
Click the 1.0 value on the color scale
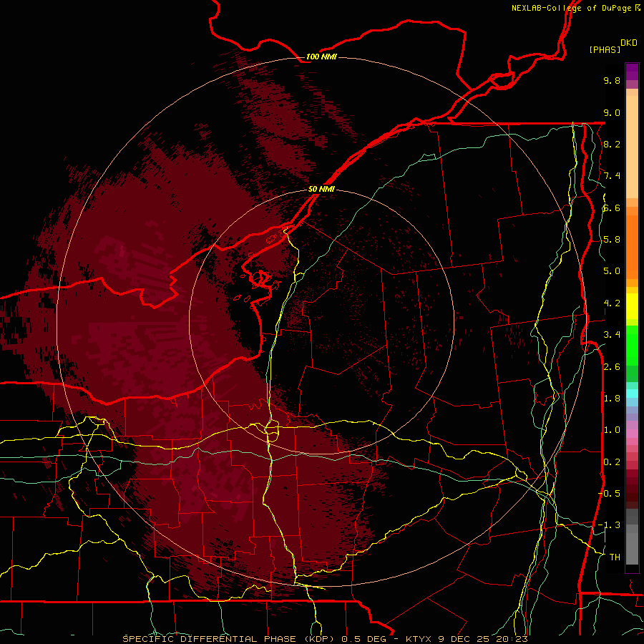coord(612,430)
